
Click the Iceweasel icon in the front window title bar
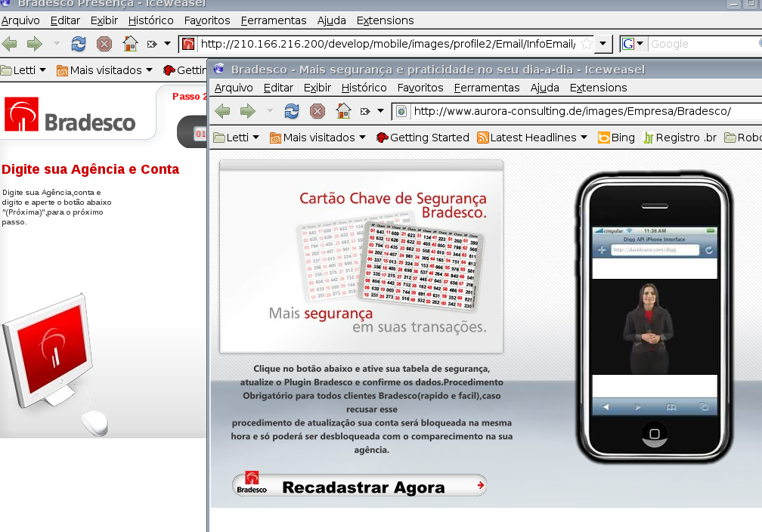tap(218, 69)
